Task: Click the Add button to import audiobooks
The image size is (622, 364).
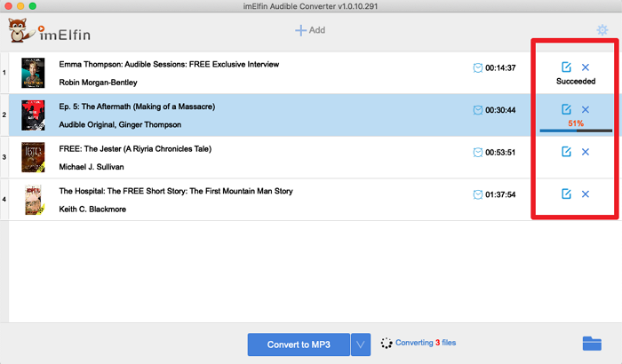Action: pos(310,30)
